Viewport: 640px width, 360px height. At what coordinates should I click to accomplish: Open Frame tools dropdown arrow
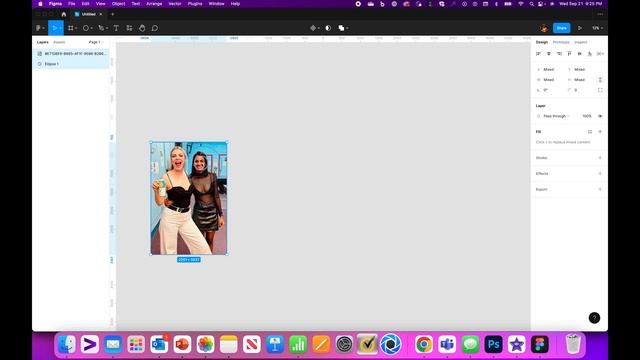tap(76, 28)
